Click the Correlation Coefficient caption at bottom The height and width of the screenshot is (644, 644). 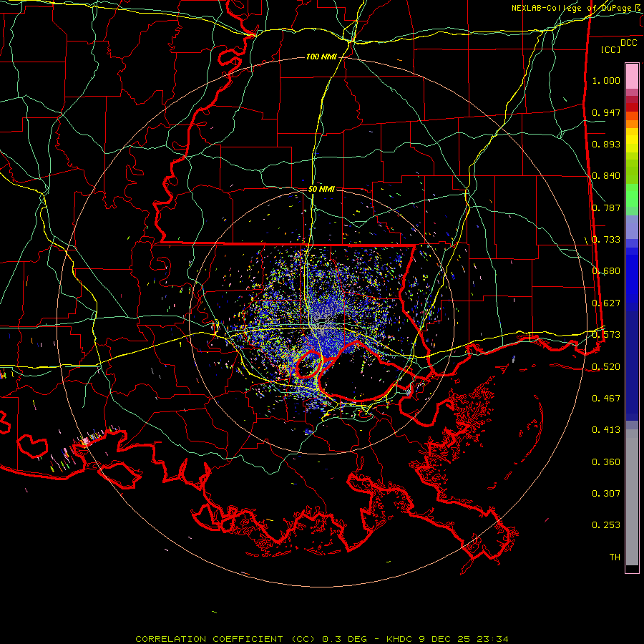[x=322, y=639]
